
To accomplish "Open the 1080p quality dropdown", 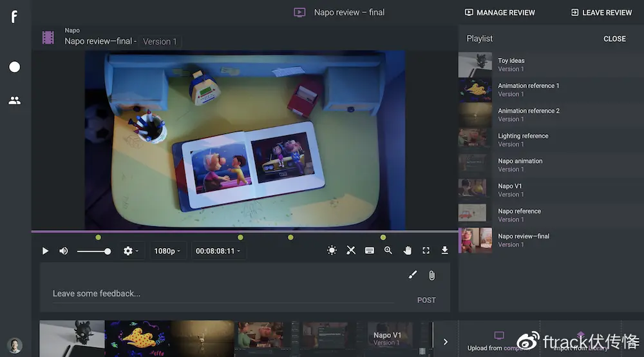I will (x=167, y=251).
